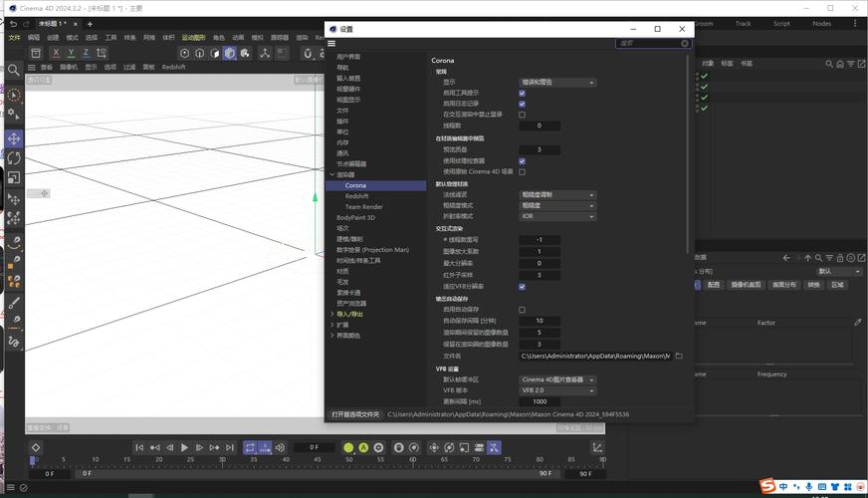Click the update interval 1000 field
The width and height of the screenshot is (868, 498).
click(540, 401)
